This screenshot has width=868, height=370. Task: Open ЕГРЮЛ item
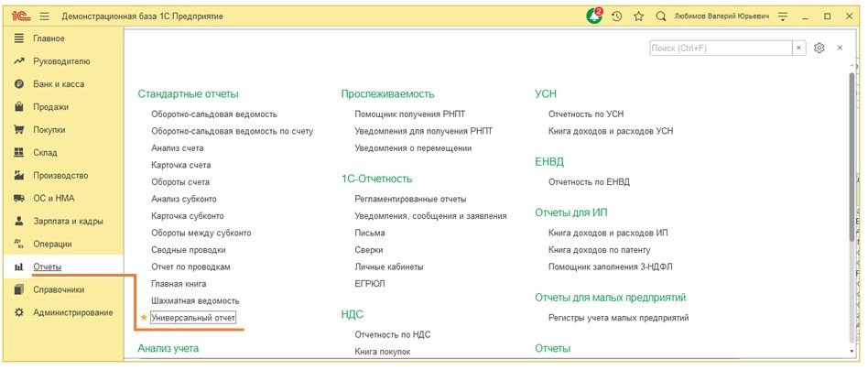370,284
